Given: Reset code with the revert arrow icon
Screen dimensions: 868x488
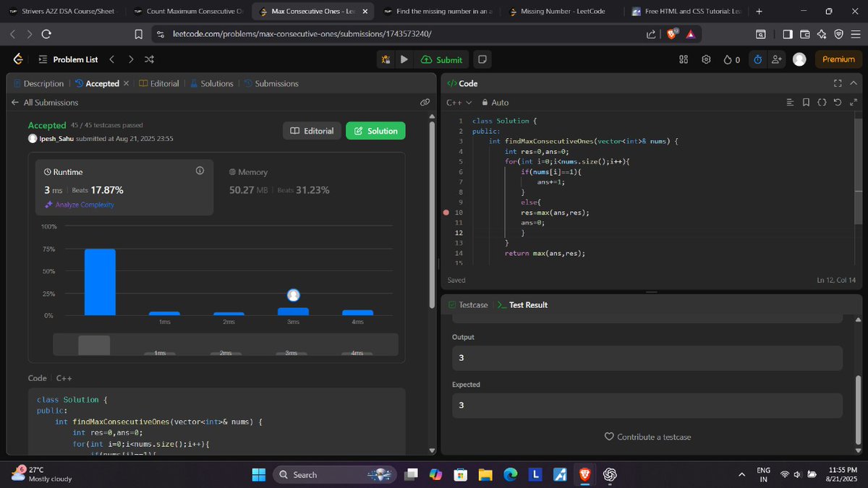Looking at the screenshot, I should (838, 102).
